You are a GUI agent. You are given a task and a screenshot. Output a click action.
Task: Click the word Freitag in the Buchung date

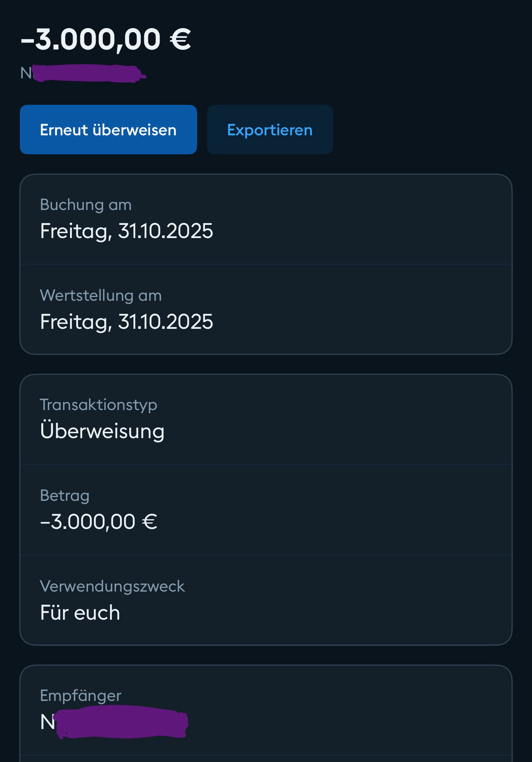pyautogui.click(x=75, y=231)
